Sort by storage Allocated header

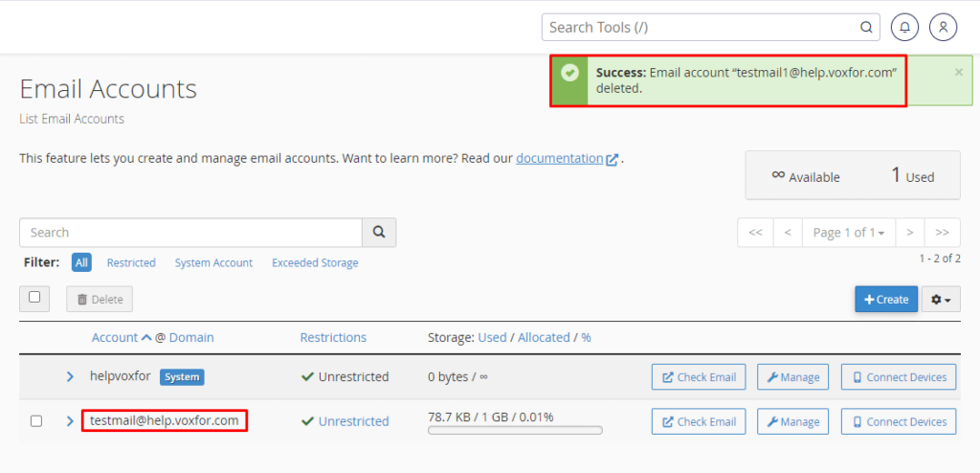point(544,337)
